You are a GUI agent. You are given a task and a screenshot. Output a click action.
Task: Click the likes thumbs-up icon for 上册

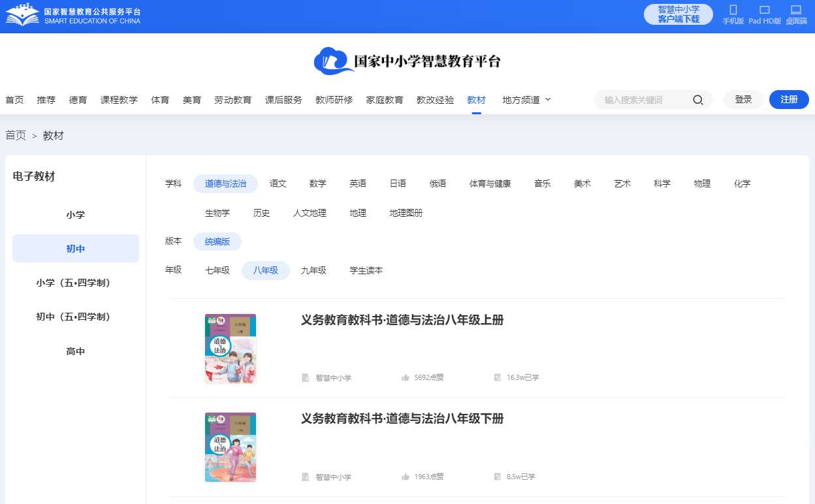click(x=406, y=377)
